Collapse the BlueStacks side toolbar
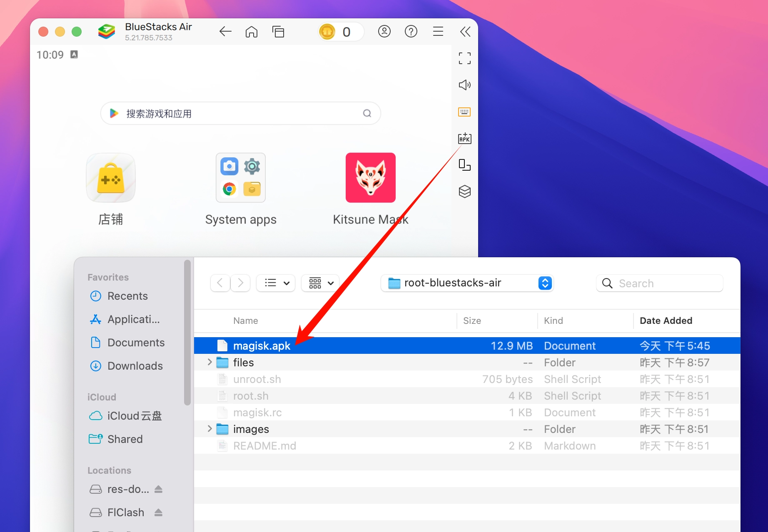This screenshot has height=532, width=768. [x=465, y=32]
